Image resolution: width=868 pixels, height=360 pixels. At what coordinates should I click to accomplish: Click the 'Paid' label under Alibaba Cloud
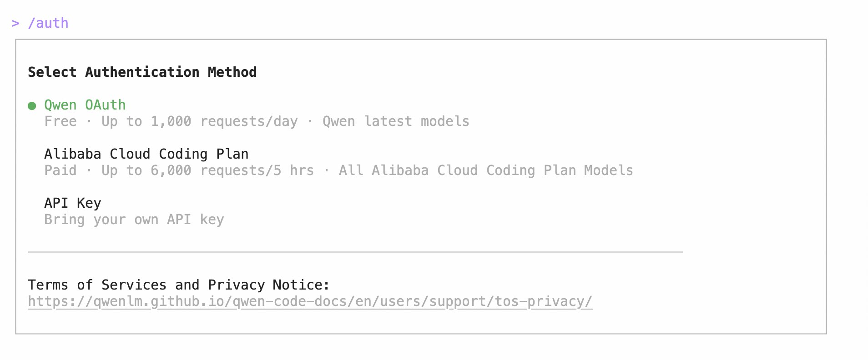61,170
